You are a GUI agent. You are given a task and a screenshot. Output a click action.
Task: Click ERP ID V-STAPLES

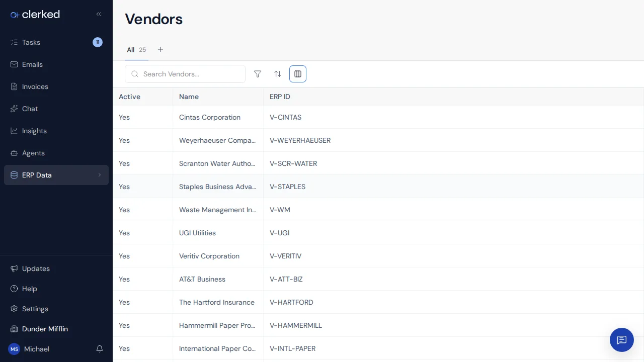287,187
